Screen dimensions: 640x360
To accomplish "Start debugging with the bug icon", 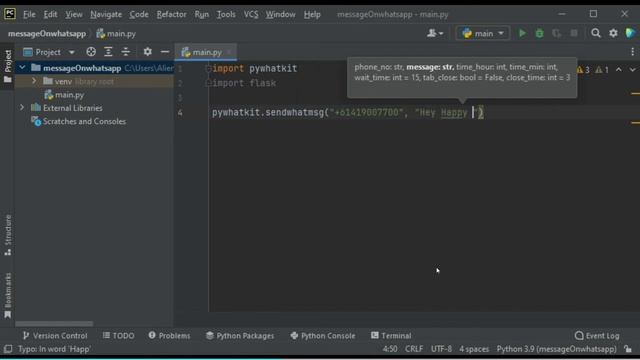I will 539,33.
